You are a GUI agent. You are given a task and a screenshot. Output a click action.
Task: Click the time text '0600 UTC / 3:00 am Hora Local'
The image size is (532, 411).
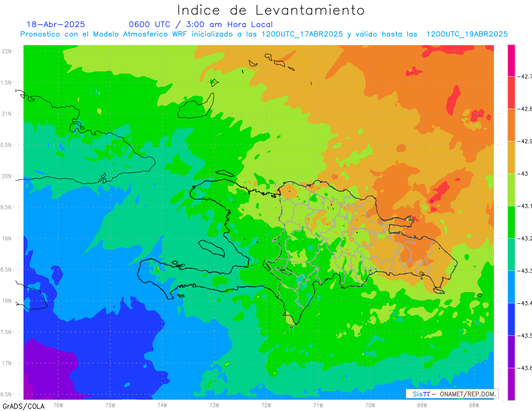point(201,24)
